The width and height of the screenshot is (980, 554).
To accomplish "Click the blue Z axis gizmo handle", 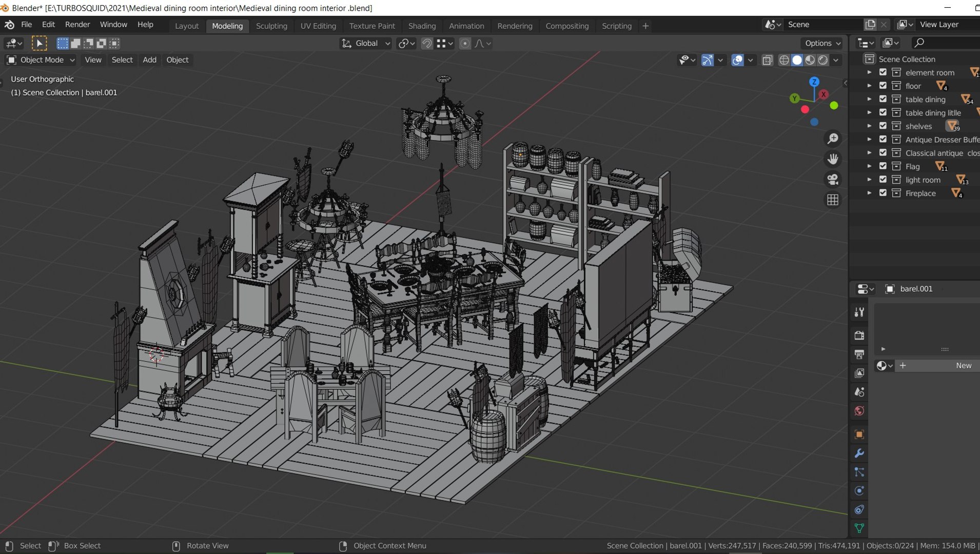I will pos(814,82).
